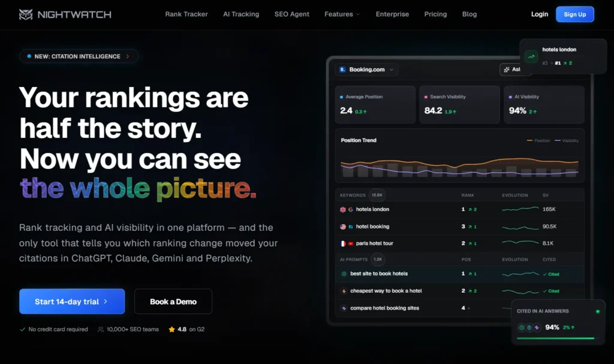
Task: Click the SEO teams people icon
Action: pos(101,330)
